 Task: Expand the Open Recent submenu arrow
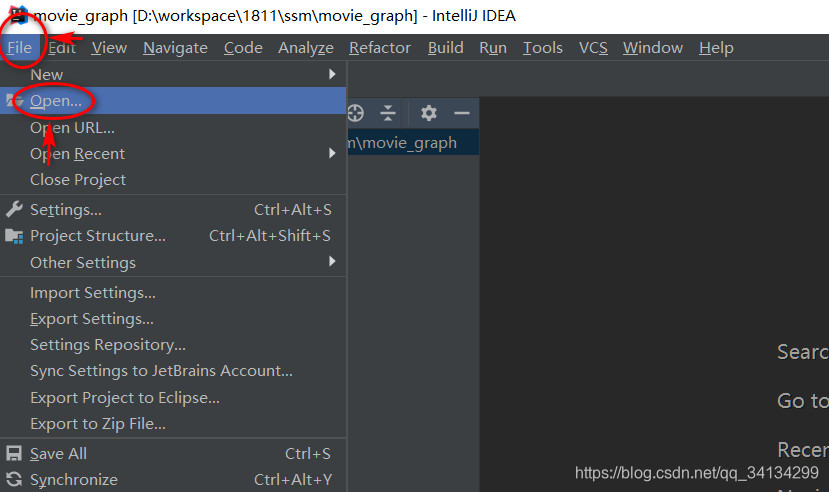(332, 153)
